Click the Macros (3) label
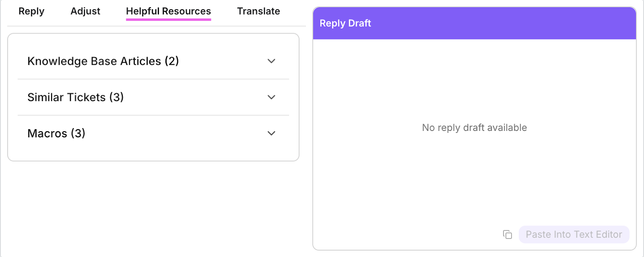This screenshot has width=644, height=257. click(x=56, y=133)
